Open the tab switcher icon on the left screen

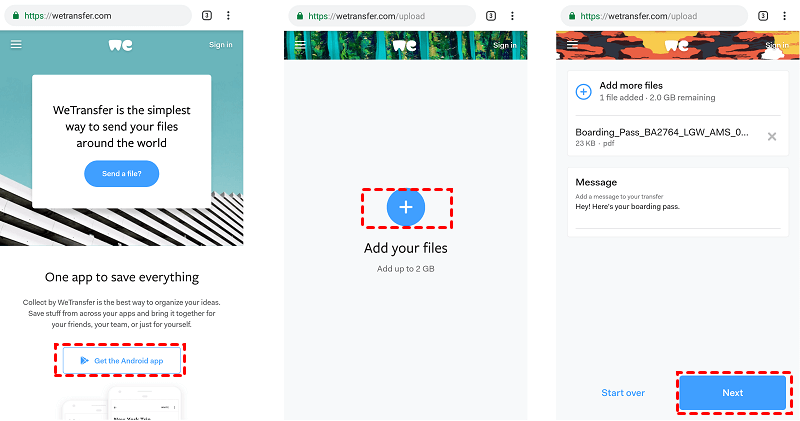click(x=206, y=16)
